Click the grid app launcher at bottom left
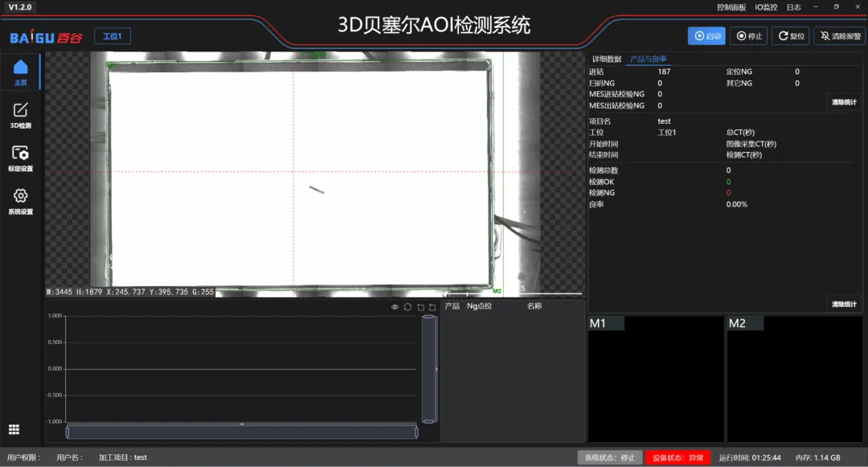The width and height of the screenshot is (868, 467). point(14,429)
